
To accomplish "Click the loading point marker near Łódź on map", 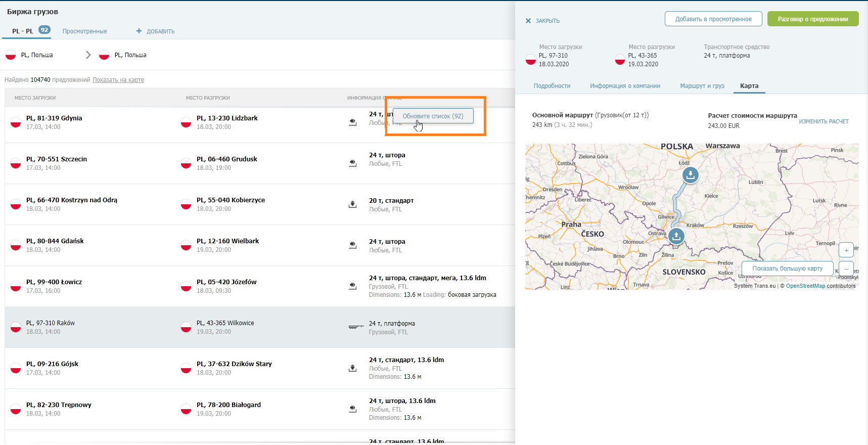I will 691,175.
